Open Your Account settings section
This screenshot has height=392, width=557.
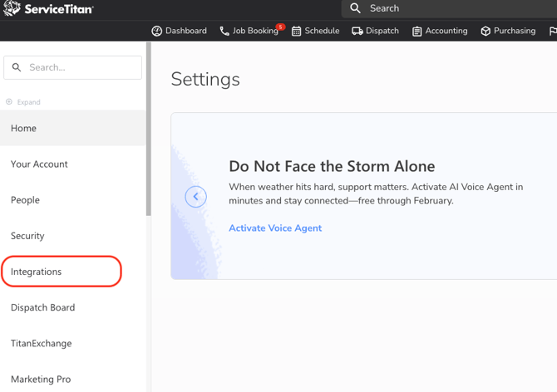(x=73, y=164)
